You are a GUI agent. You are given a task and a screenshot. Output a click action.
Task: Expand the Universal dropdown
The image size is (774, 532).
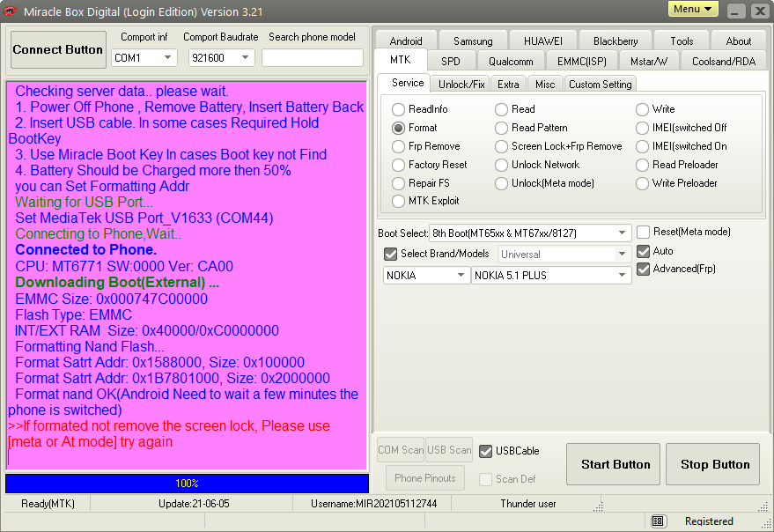(564, 255)
